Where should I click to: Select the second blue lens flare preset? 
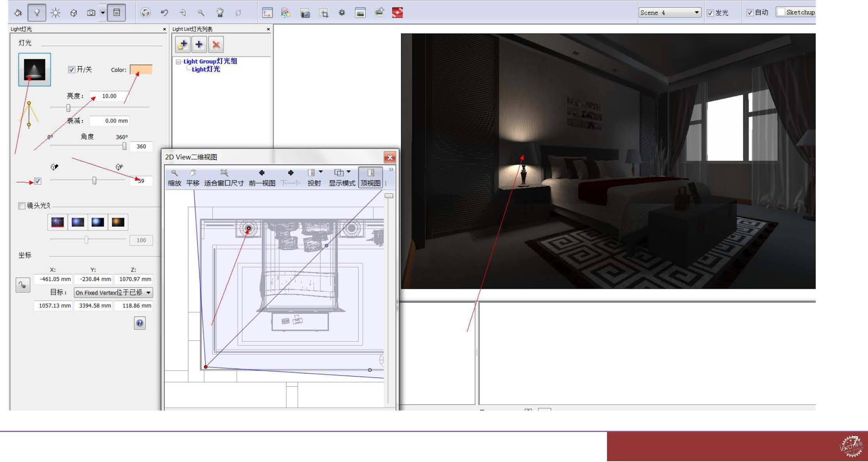(x=78, y=222)
